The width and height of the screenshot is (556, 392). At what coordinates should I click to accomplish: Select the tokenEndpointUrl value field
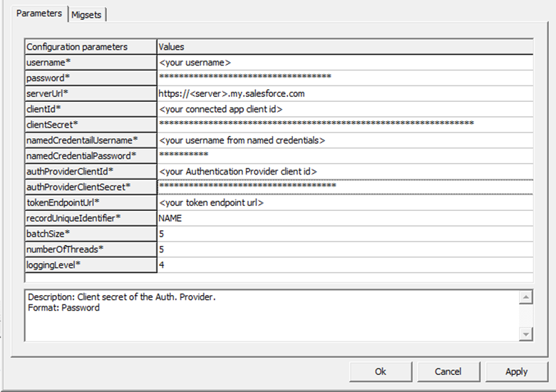[345, 202]
